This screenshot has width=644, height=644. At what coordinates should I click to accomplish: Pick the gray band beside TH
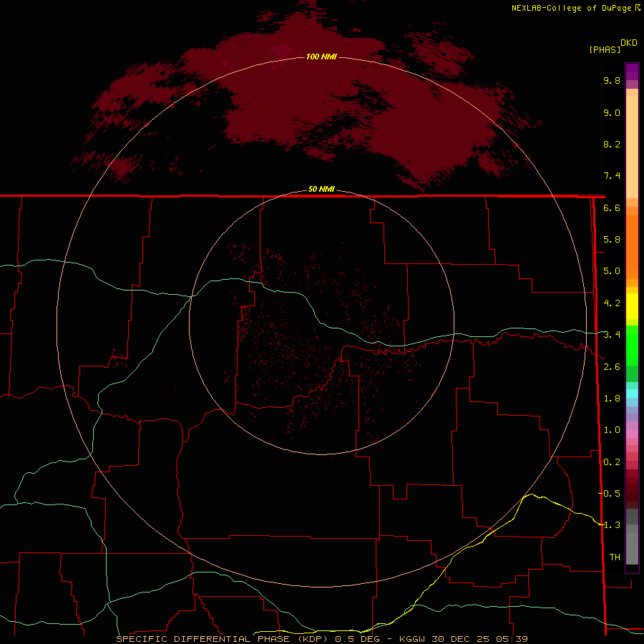[x=632, y=550]
